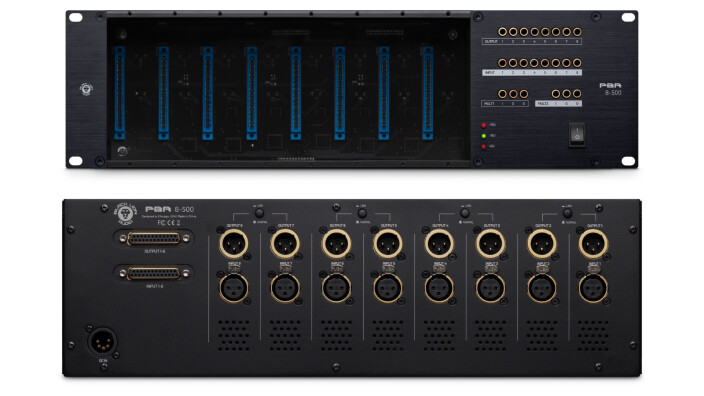Viewport: 704px width, 396px height.
Task: Click front panel Input jack 3
Action: tap(524, 63)
